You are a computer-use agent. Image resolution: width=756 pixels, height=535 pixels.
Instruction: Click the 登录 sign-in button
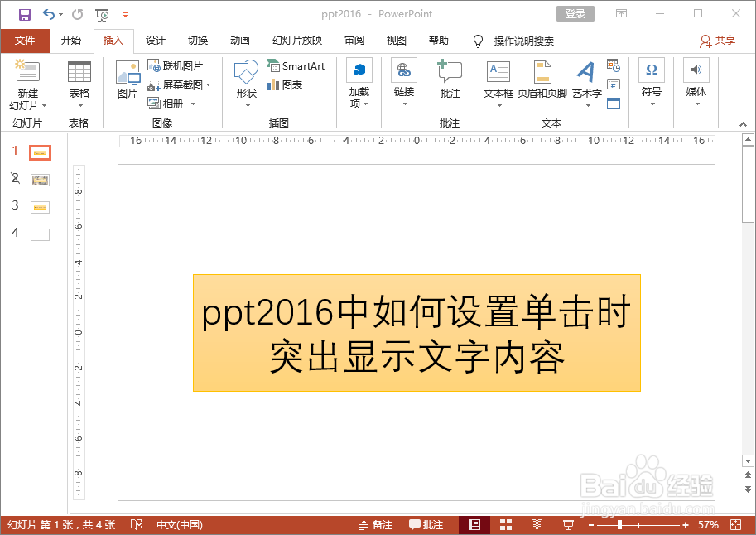click(575, 13)
